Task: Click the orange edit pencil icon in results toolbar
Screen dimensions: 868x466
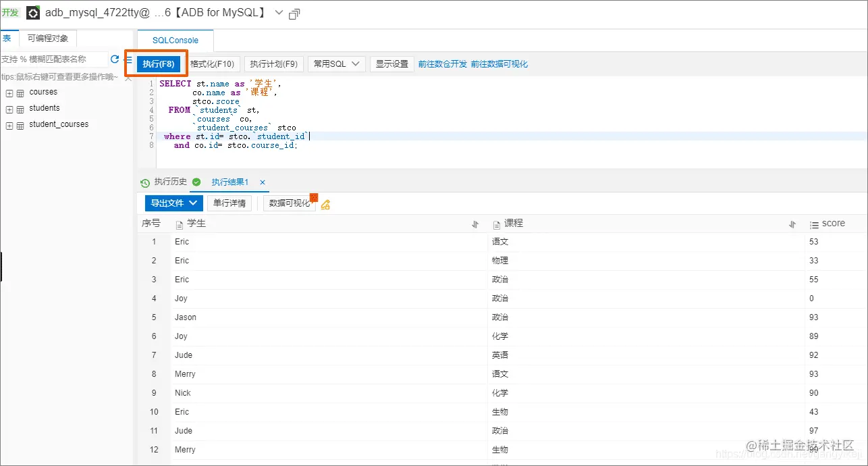Action: (325, 205)
